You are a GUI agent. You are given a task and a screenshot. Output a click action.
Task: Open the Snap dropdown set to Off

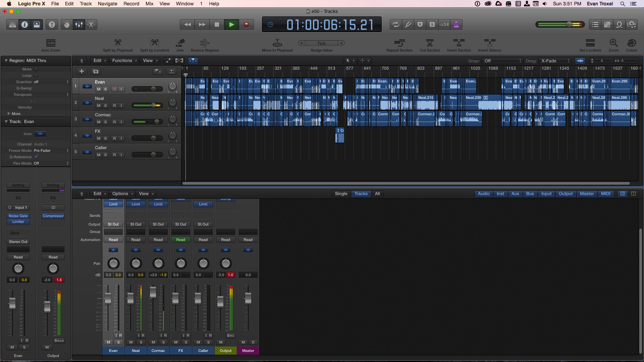[502, 61]
